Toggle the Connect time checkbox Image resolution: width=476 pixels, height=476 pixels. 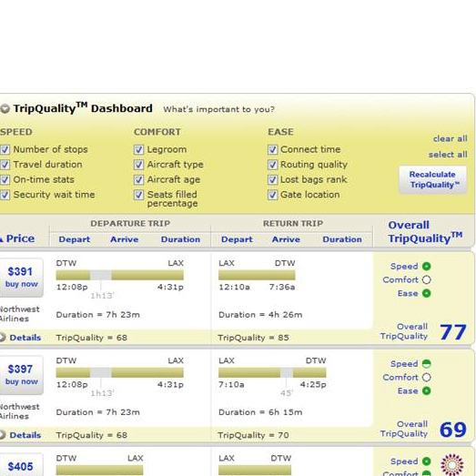click(273, 149)
